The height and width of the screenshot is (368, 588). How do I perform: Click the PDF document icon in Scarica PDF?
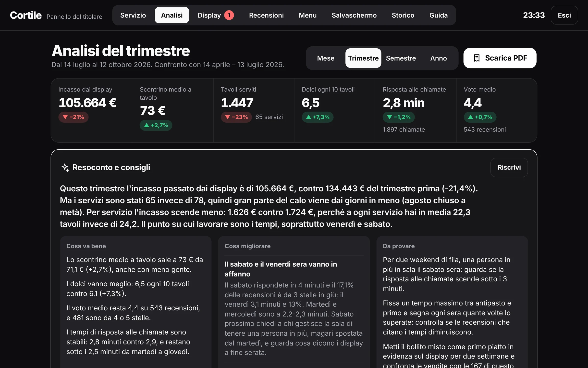tap(477, 58)
